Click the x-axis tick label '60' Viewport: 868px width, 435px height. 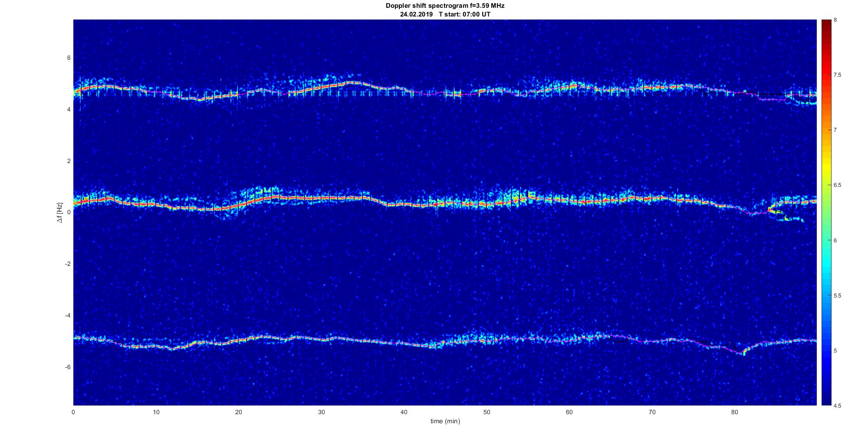[569, 412]
